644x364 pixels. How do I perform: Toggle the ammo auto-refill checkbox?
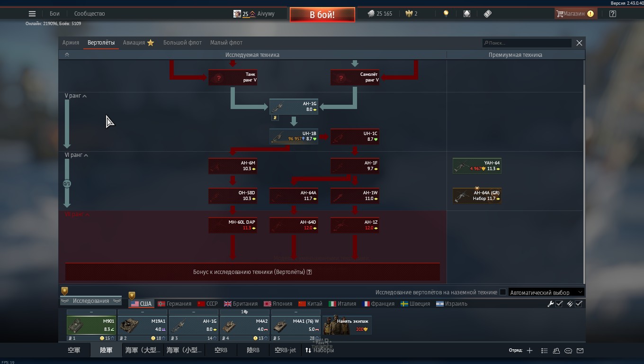[x=579, y=304]
